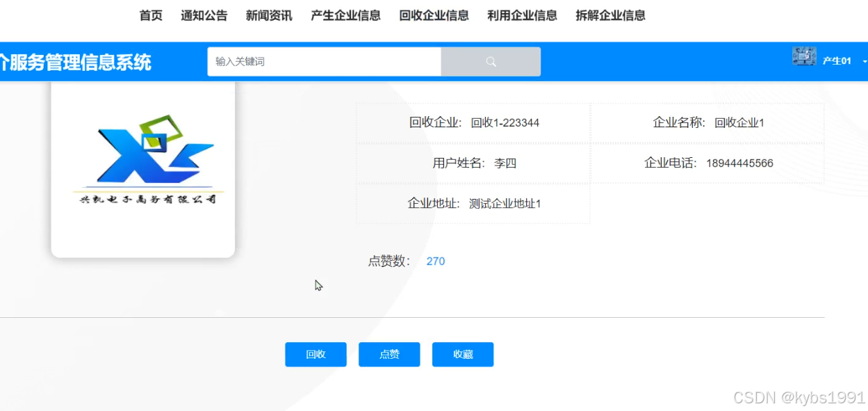Select the 李四 user name value
Viewport: 868px width, 411px height.
coord(505,164)
